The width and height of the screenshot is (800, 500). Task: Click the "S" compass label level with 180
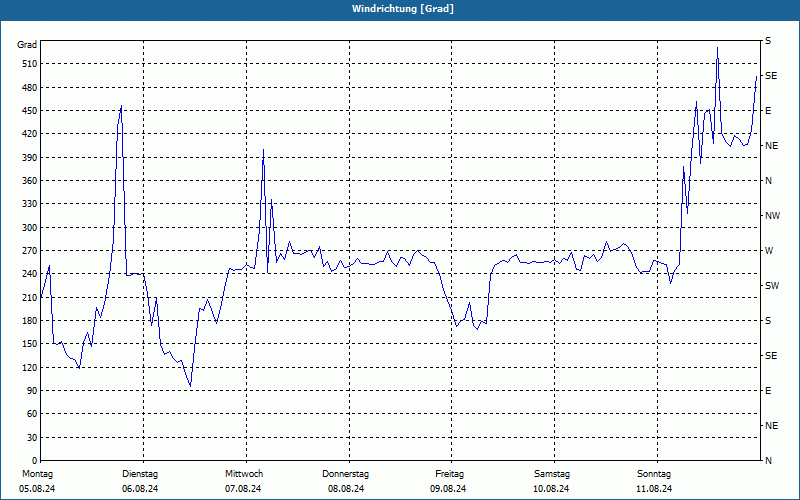pyautogui.click(x=768, y=321)
